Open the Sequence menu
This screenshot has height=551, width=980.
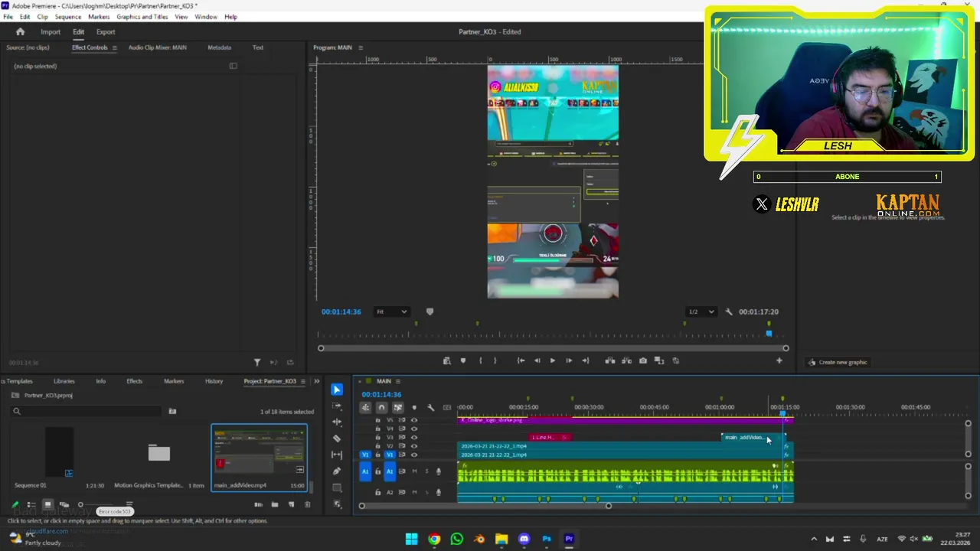[68, 17]
